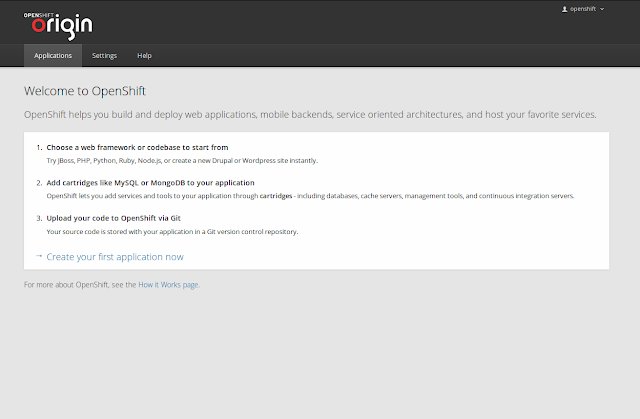Expand the openshift account dropdown arrow
640x419 pixels.
602,9
